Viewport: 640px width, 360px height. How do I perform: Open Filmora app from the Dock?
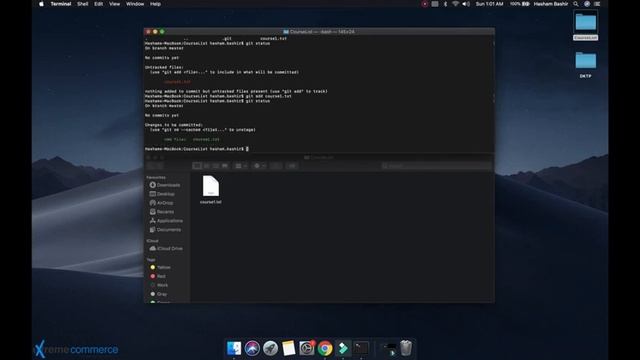coord(343,348)
